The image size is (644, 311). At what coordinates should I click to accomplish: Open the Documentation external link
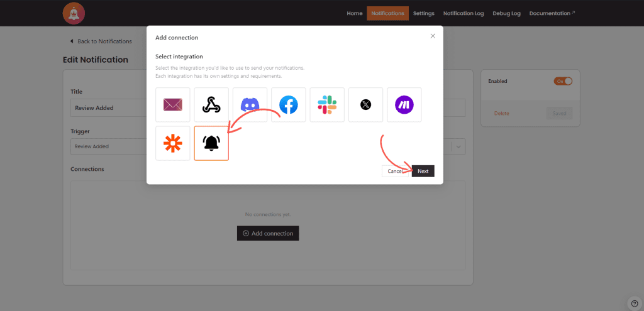[552, 13]
